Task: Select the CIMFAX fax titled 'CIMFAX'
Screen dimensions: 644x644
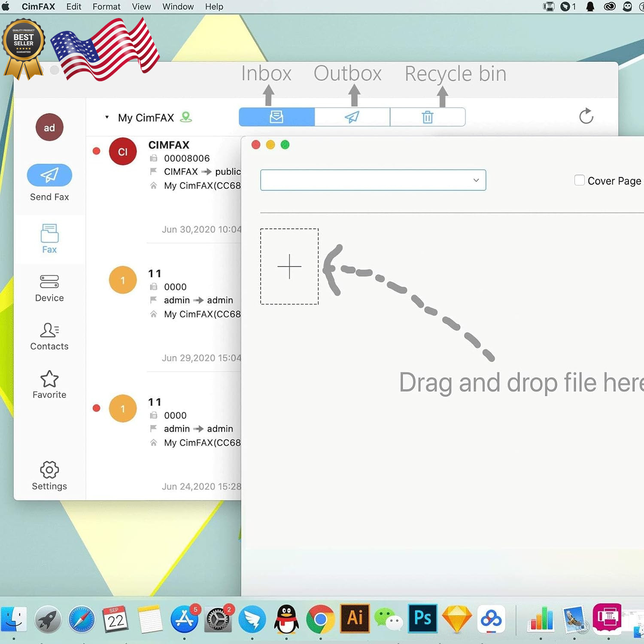Action: pos(169,145)
